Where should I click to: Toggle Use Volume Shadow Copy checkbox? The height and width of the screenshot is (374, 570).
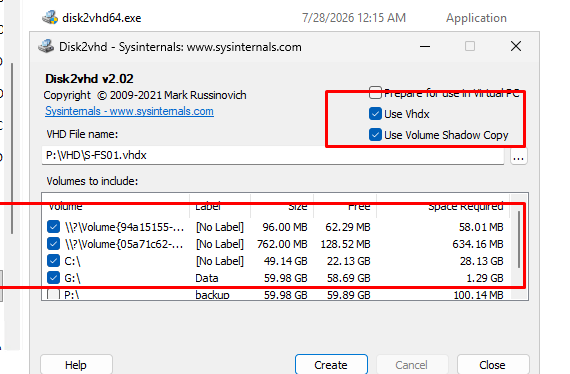(x=375, y=135)
